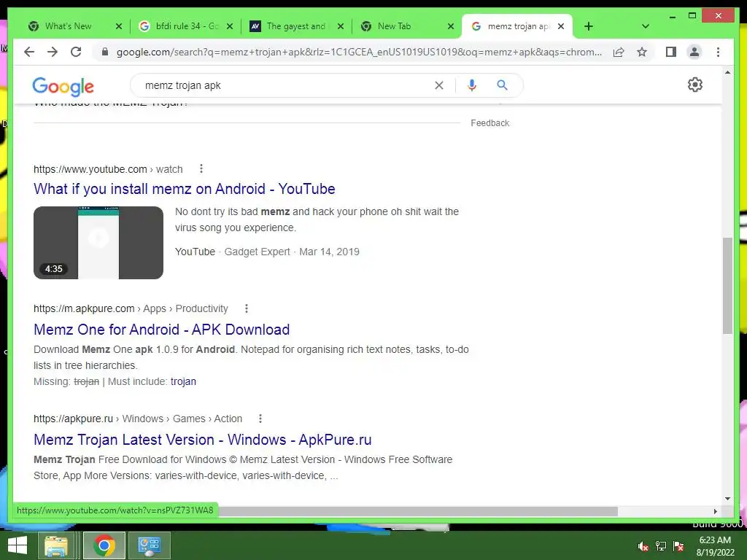Open Memz One for Android link
Screen dimensions: 747x560
[x=161, y=330]
